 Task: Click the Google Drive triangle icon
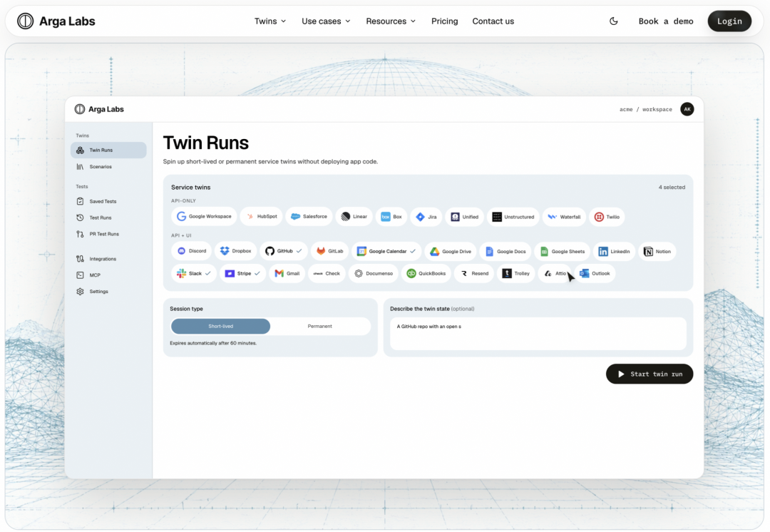[x=435, y=252]
